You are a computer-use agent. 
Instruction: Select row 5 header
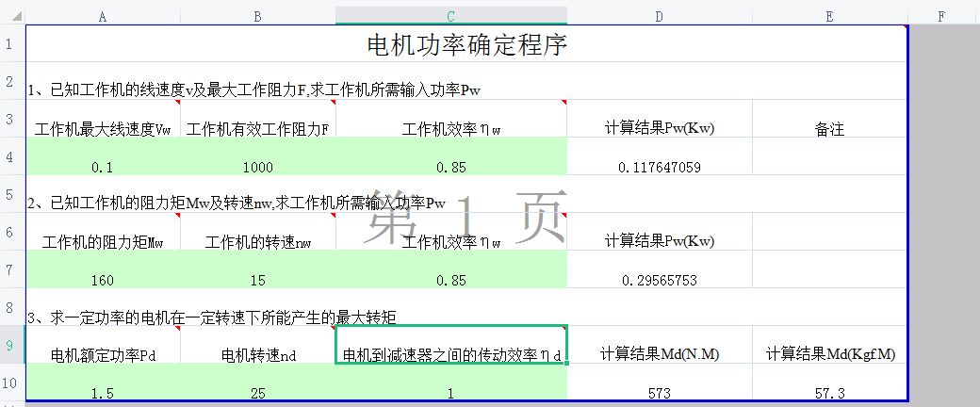(12, 194)
